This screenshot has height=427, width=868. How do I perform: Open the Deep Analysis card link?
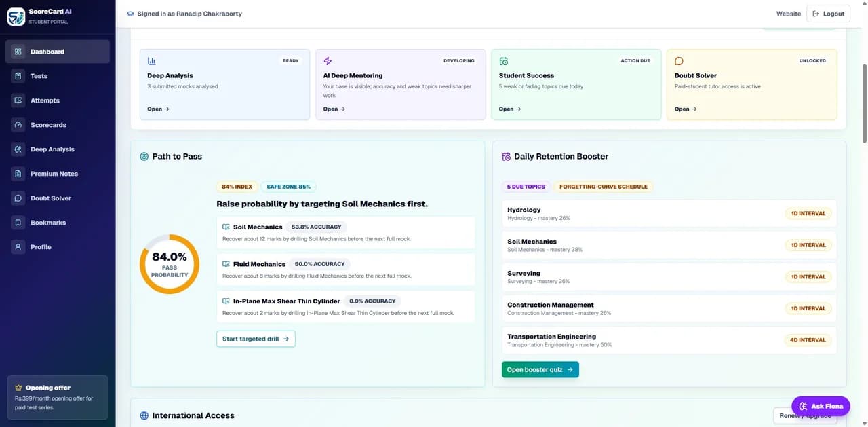point(158,109)
